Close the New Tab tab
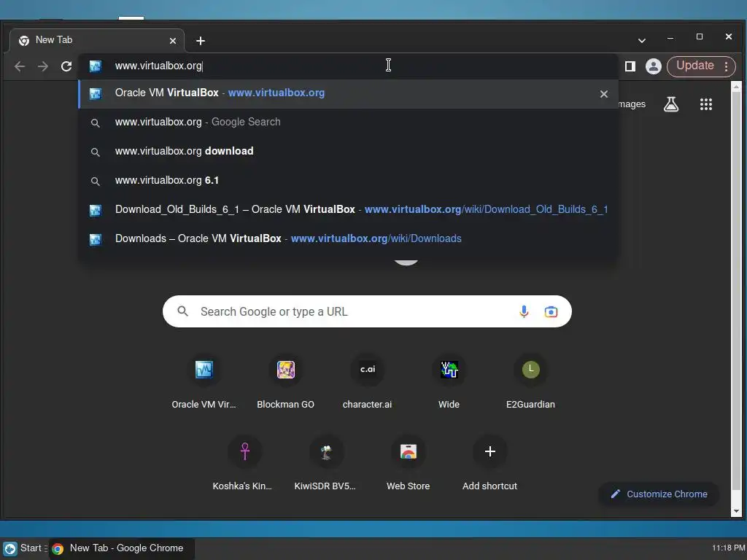747x560 pixels. click(173, 41)
